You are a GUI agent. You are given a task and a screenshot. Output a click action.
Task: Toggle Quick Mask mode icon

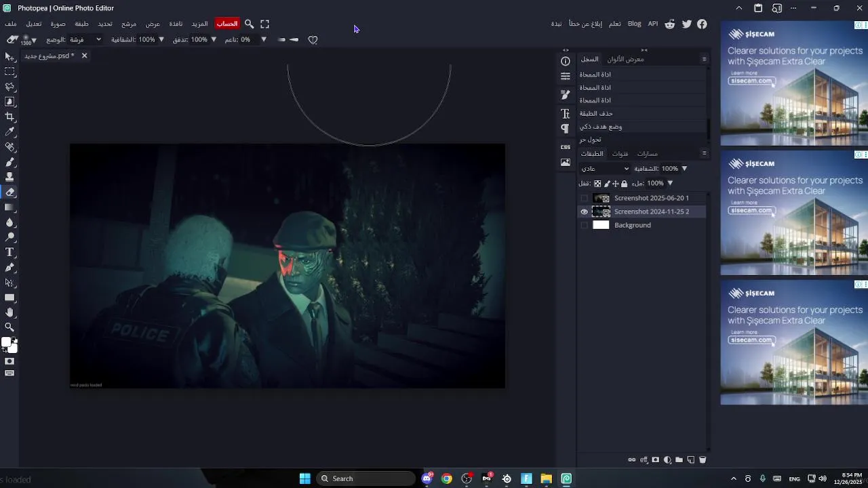tap(9, 361)
